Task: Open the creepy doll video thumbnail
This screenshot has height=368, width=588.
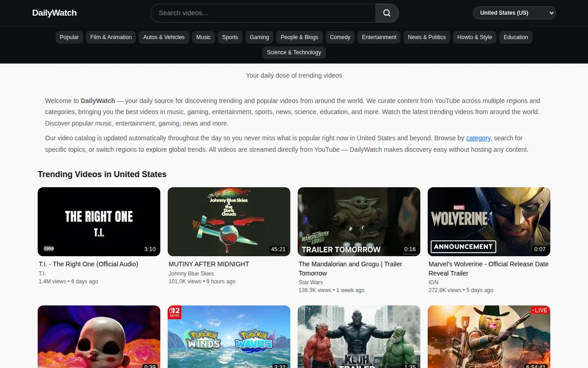Action: [99, 337]
